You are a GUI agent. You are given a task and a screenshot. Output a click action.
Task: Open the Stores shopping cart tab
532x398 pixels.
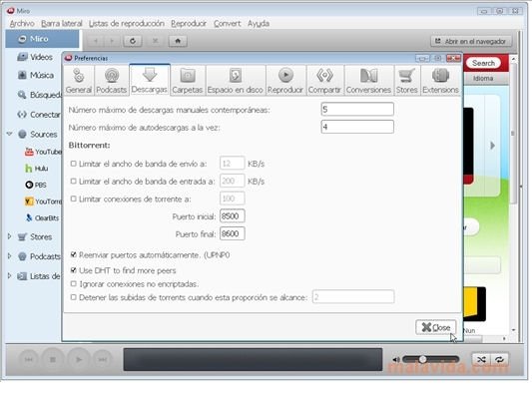coord(406,81)
